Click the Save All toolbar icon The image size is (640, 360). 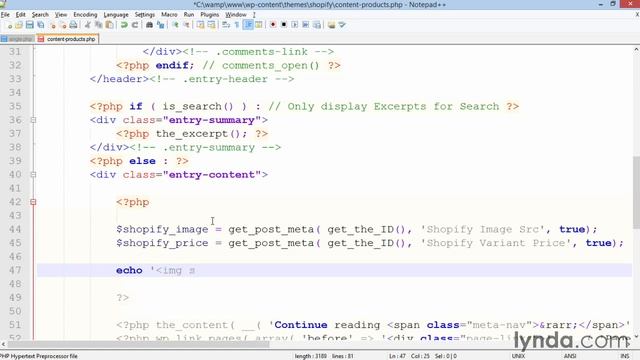pos(40,25)
